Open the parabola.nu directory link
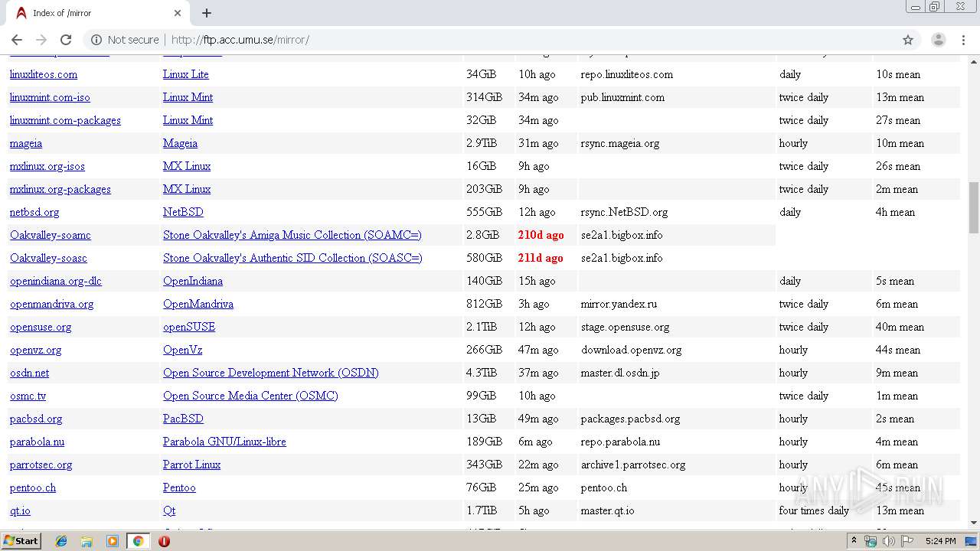Image resolution: width=980 pixels, height=551 pixels. [38, 442]
